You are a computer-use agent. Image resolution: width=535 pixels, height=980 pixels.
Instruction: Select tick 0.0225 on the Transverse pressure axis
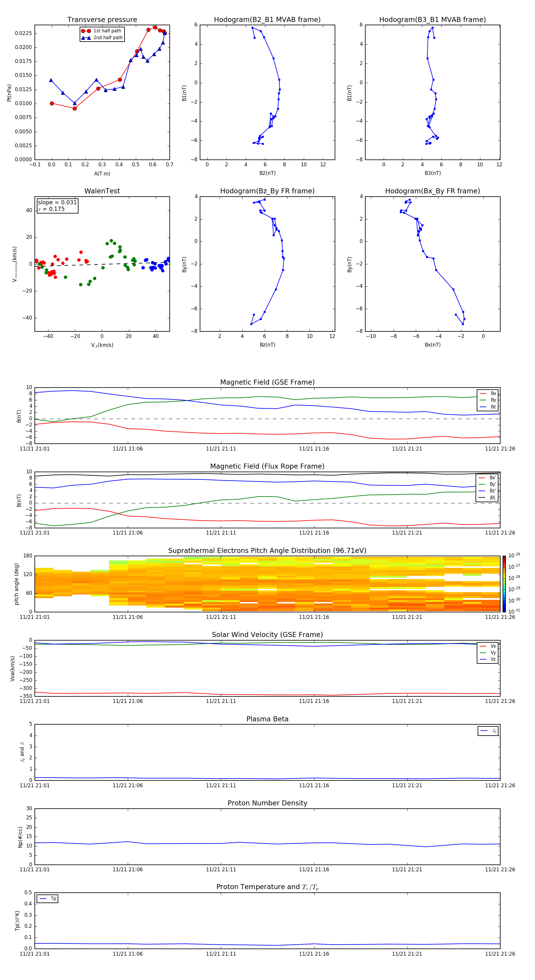23,34
